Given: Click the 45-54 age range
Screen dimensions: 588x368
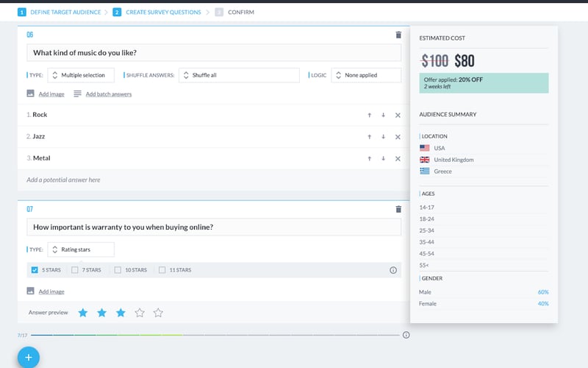Looking at the screenshot, I should [427, 254].
